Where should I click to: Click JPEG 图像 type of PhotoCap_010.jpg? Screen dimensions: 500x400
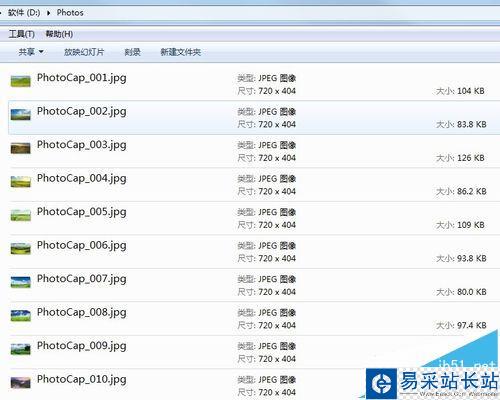[277, 380]
